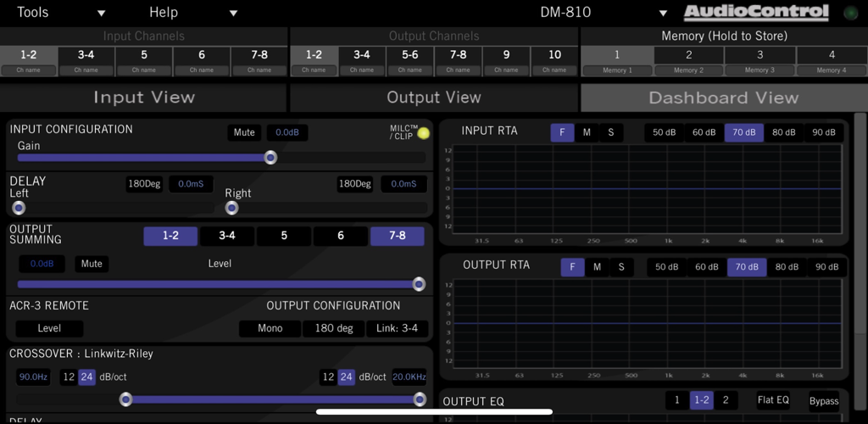Click the yellow MILC/CLIP indicator light
Screen dimensions: 868x424
[424, 133]
